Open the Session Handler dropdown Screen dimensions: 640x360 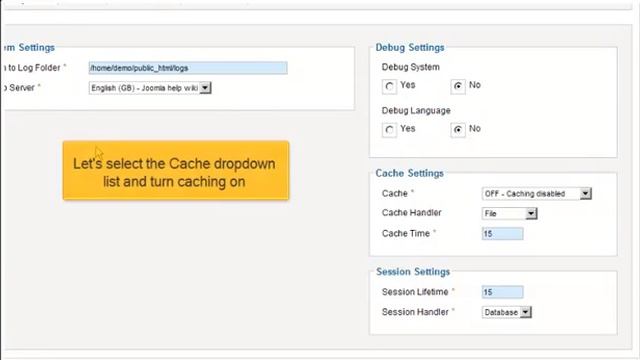(507, 312)
